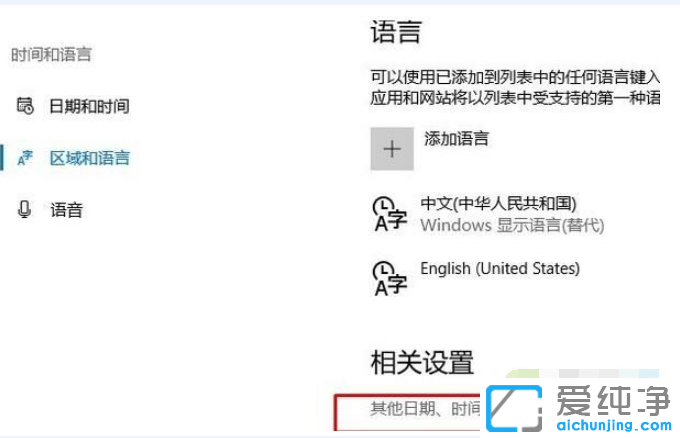The width and height of the screenshot is (680, 438).
Task: Select 区域和语言 in the sidebar
Action: click(89, 157)
